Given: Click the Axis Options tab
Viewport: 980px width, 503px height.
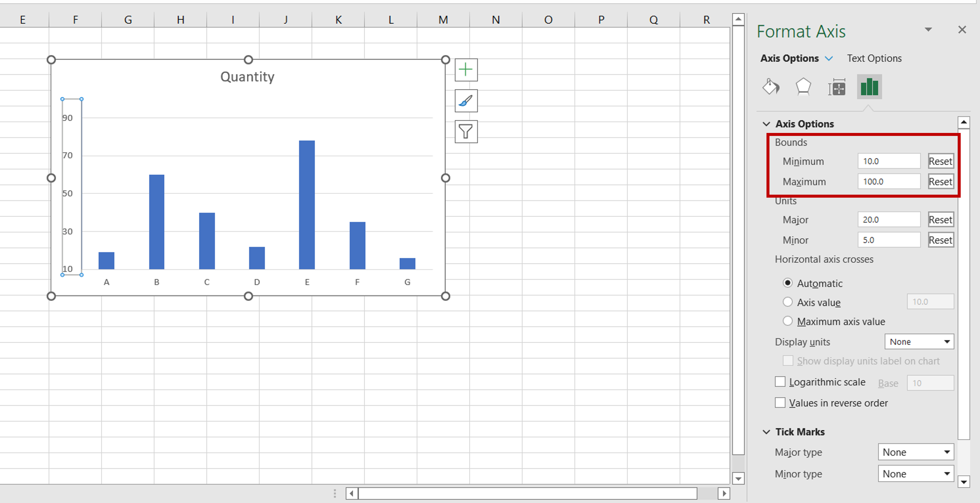Looking at the screenshot, I should (x=788, y=58).
